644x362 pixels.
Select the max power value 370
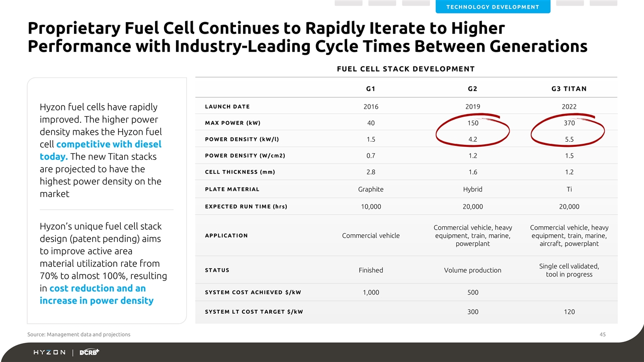click(x=569, y=123)
